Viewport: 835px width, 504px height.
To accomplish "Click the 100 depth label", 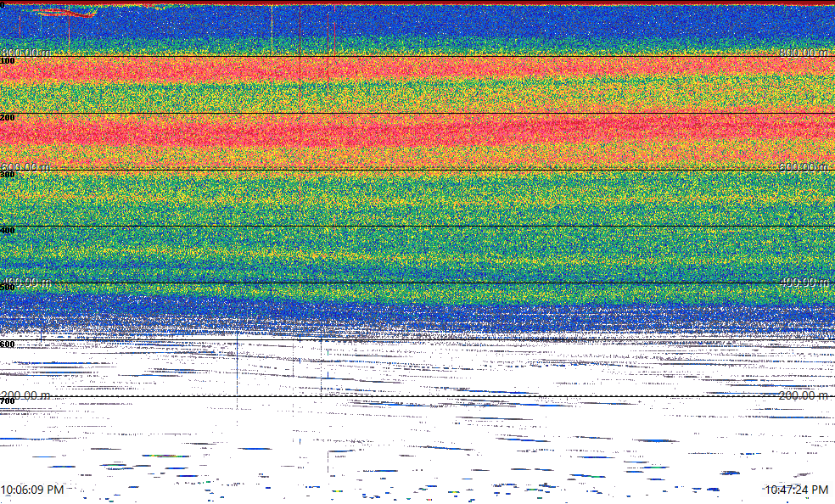I will (x=8, y=61).
